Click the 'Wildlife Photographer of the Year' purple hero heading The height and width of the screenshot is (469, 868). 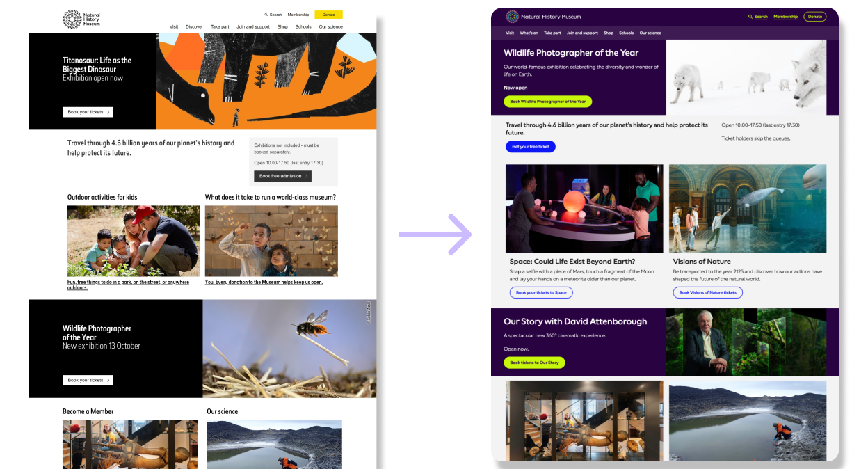[x=571, y=53]
